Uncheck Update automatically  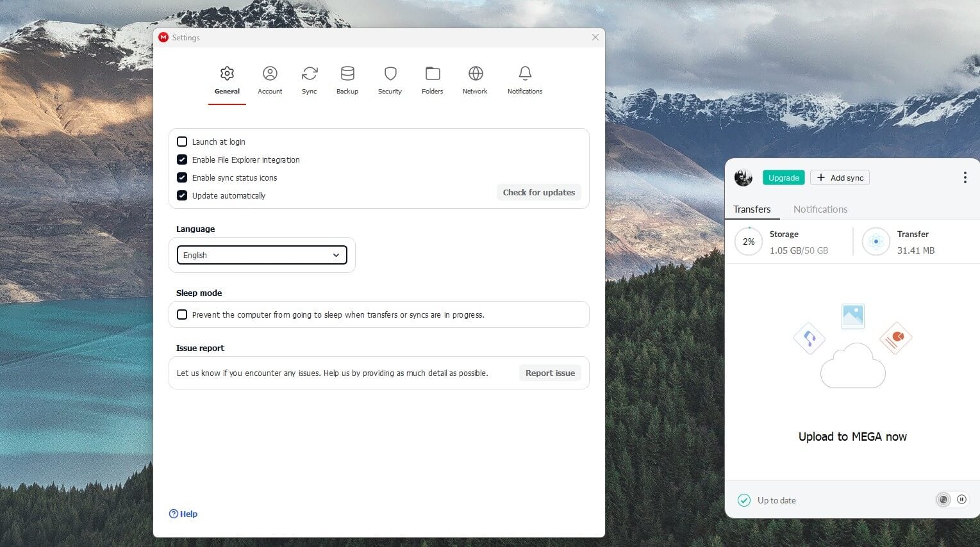click(x=182, y=195)
